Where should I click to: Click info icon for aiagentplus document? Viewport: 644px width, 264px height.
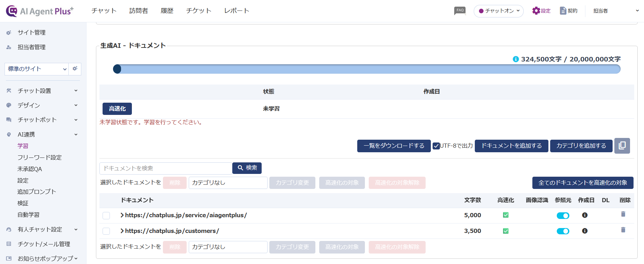pos(585,215)
